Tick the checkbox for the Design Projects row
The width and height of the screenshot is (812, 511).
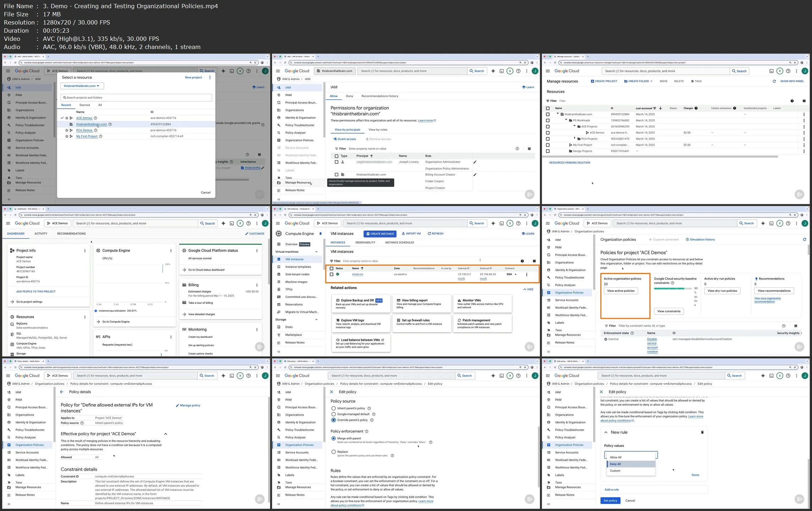tap(547, 151)
